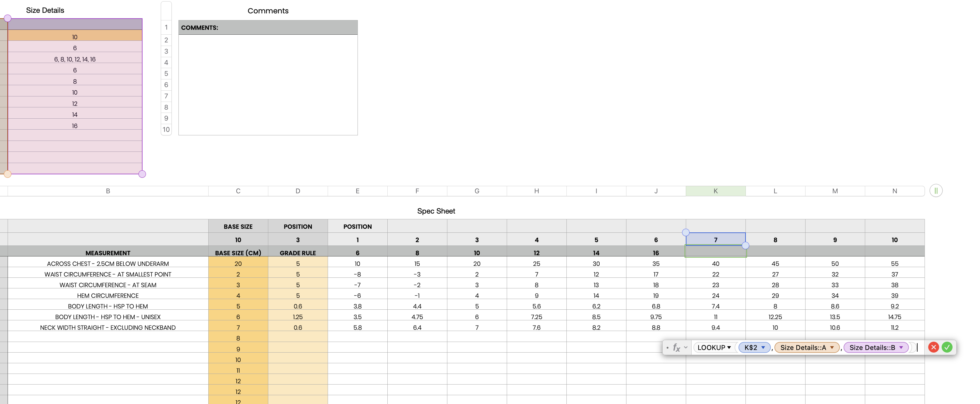Click purple selection handle at Size Details bottom-right
Screen dimensions: 980x404
(142, 174)
